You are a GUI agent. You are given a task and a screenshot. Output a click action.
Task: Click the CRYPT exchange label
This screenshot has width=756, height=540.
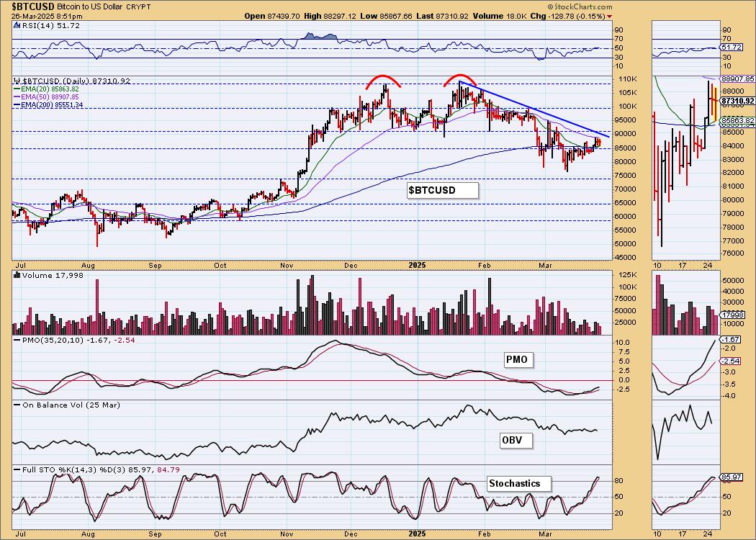point(138,7)
